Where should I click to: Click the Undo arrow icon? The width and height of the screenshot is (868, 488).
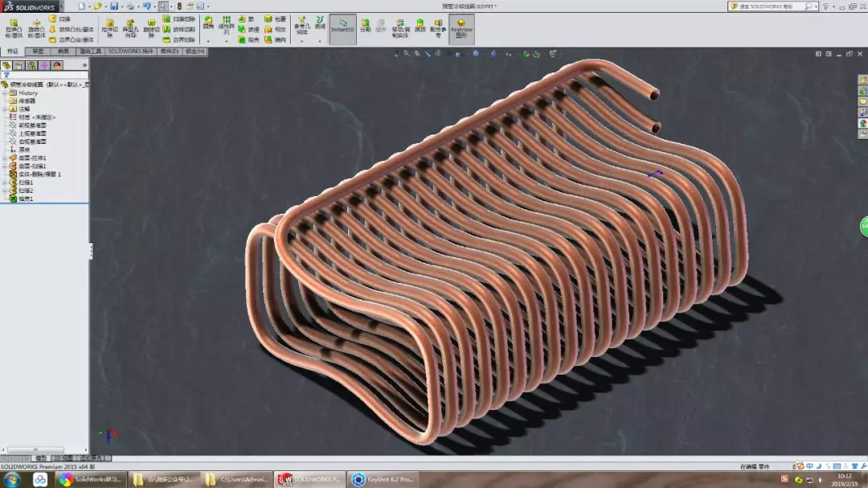147,6
